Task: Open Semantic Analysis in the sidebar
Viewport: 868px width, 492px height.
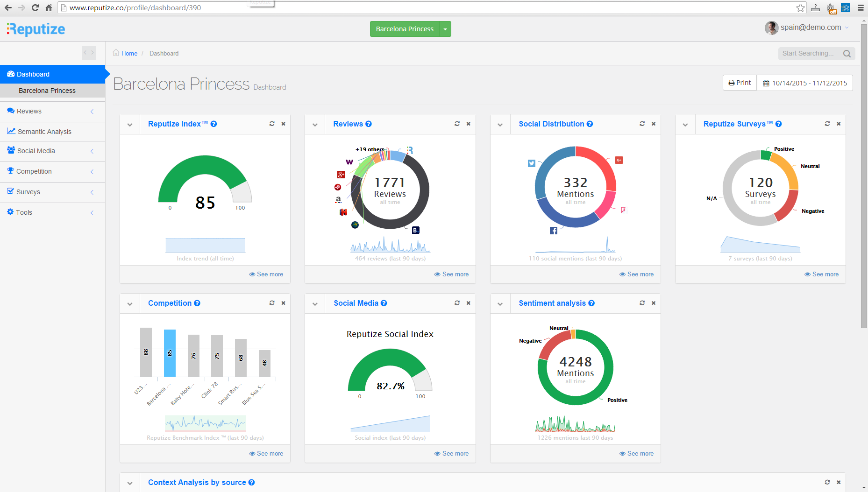Action: [x=44, y=132]
